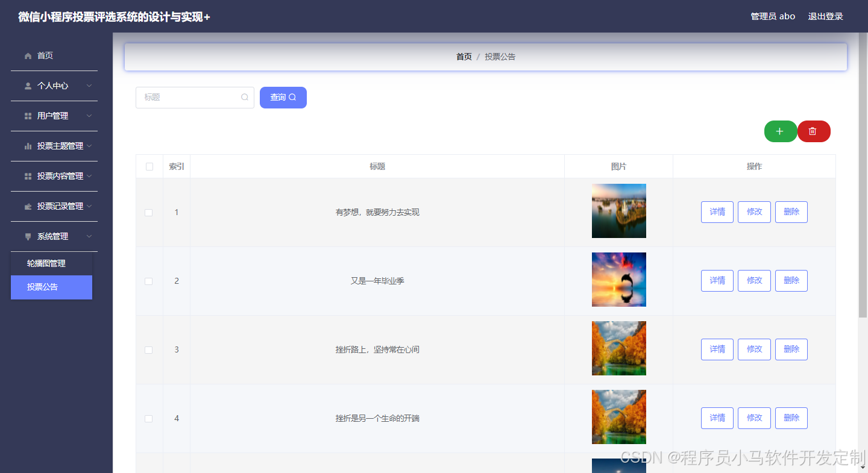Click the home icon beside 首页 in sidebar

[x=28, y=55]
